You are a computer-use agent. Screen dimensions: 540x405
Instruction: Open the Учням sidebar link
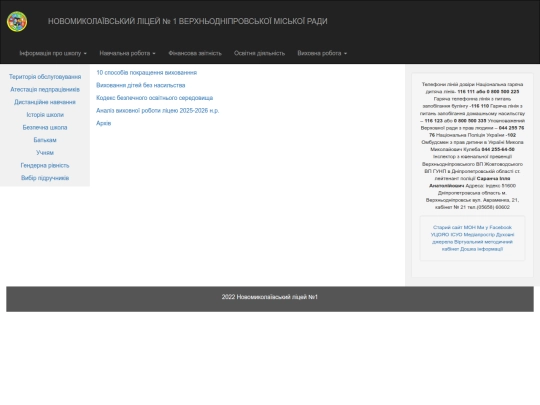[45, 153]
